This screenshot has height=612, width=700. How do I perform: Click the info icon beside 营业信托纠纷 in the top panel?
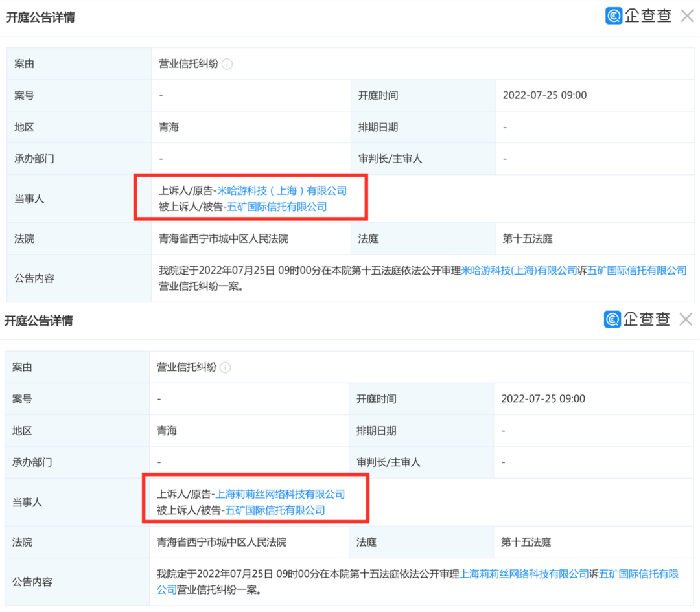tap(227, 64)
